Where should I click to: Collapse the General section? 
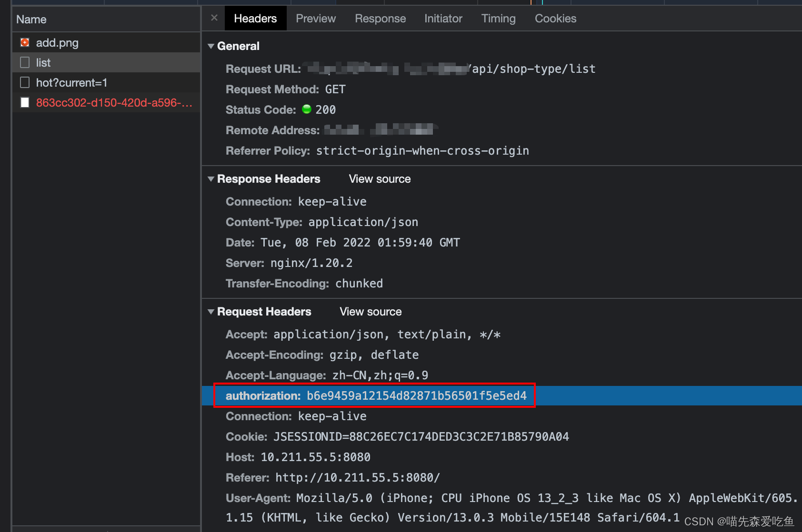point(211,46)
